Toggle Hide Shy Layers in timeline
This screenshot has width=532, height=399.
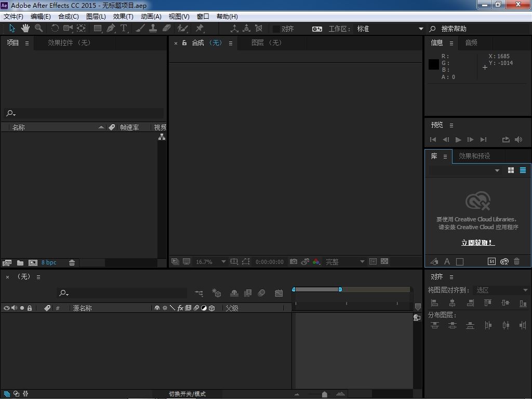[x=234, y=293]
